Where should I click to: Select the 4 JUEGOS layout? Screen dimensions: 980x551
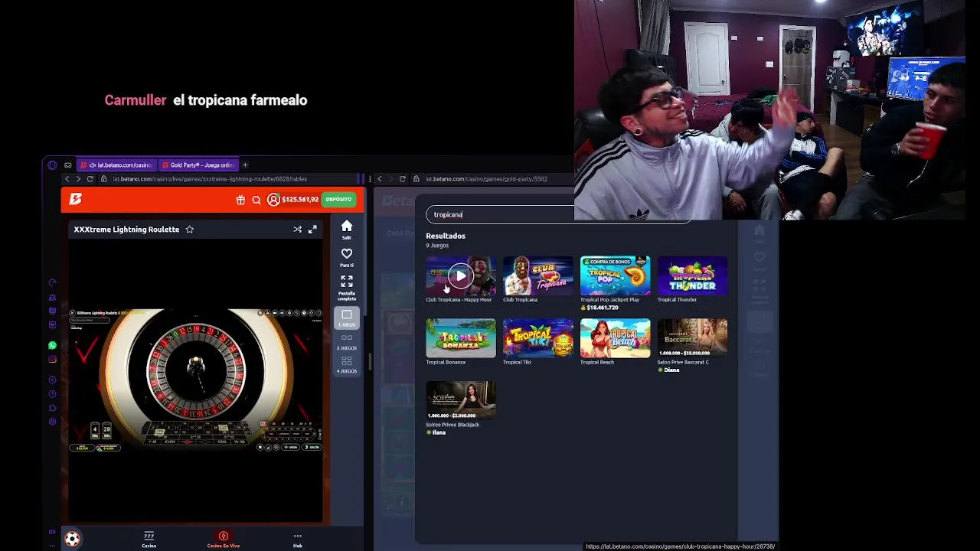tap(347, 364)
